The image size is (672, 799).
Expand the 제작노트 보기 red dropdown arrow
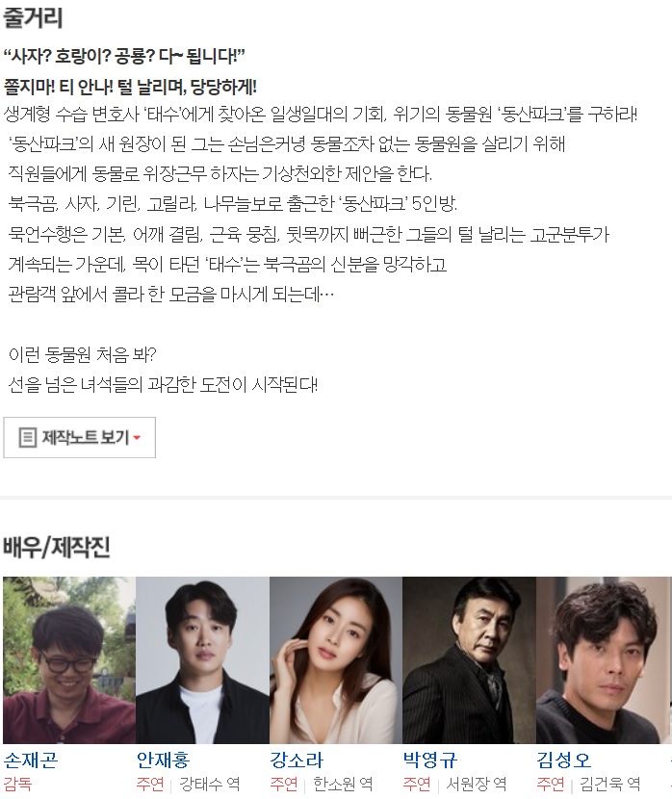pyautogui.click(x=137, y=438)
